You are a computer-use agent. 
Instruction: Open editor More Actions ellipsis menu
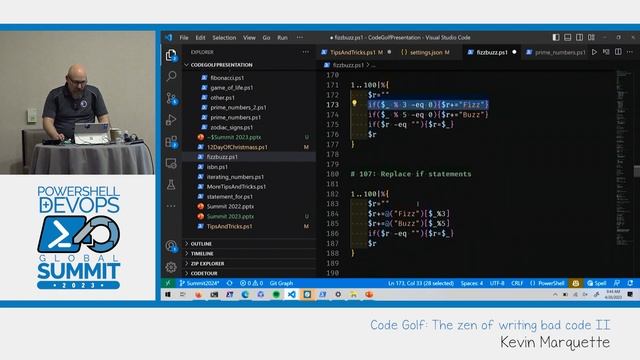coord(630,52)
